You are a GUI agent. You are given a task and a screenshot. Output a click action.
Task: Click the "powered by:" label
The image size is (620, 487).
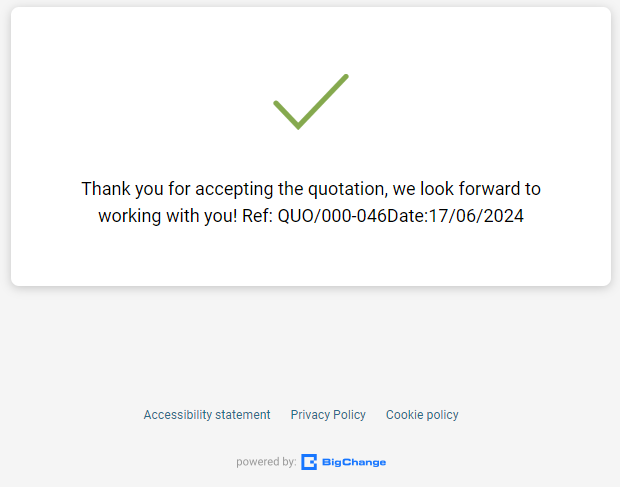click(266, 462)
